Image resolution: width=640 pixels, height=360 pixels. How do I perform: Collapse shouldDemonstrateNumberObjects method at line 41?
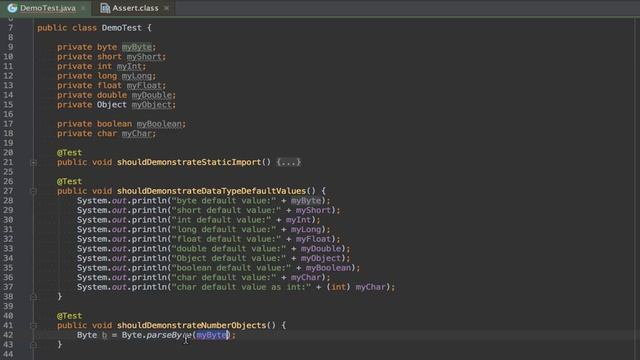(33, 326)
